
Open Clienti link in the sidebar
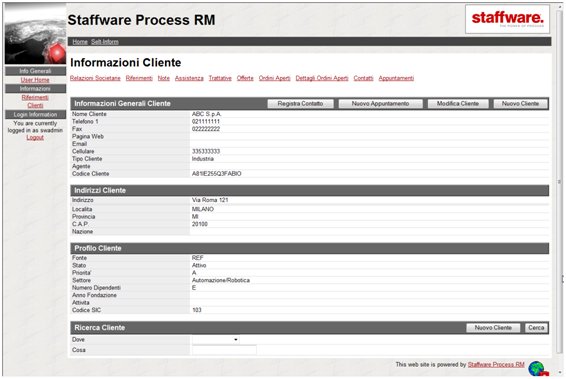35,105
